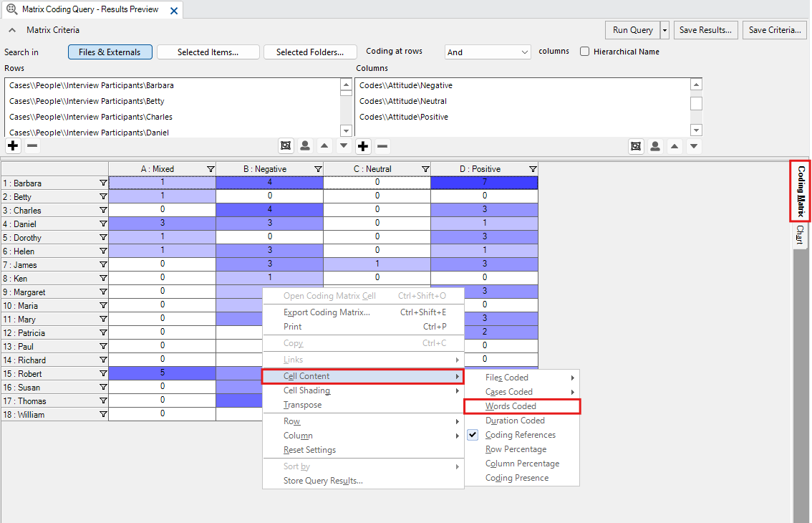Click the filter icon on column B : Negative

click(318, 169)
